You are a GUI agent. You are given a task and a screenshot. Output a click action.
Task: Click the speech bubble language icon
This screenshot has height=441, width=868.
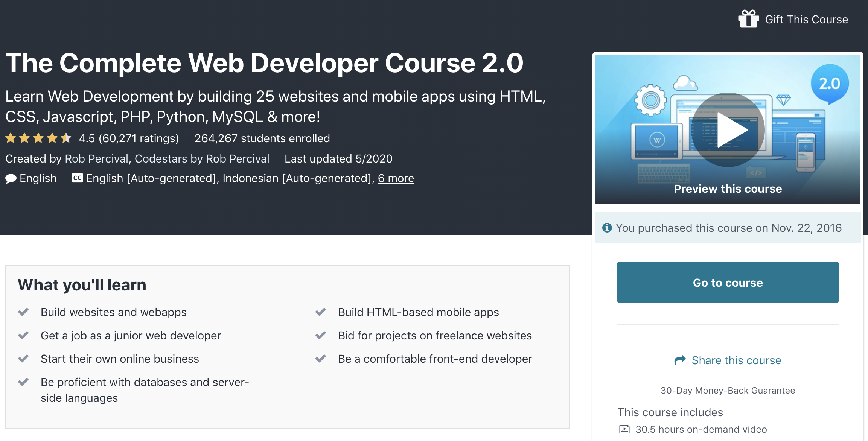click(x=11, y=178)
